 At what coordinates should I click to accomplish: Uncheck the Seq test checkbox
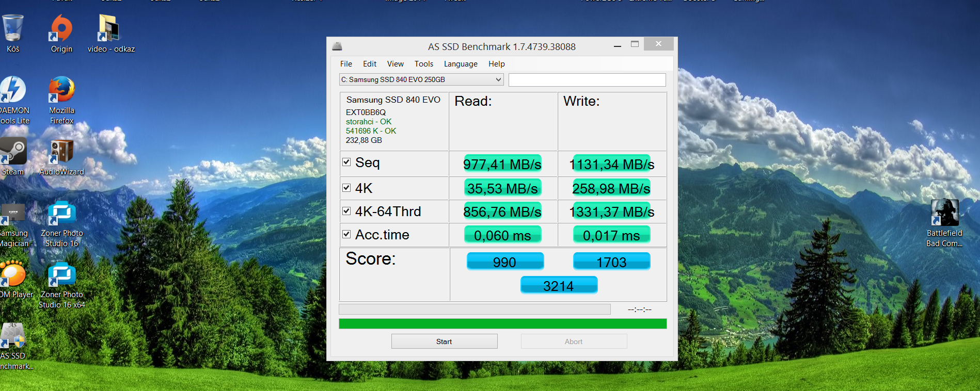[346, 162]
